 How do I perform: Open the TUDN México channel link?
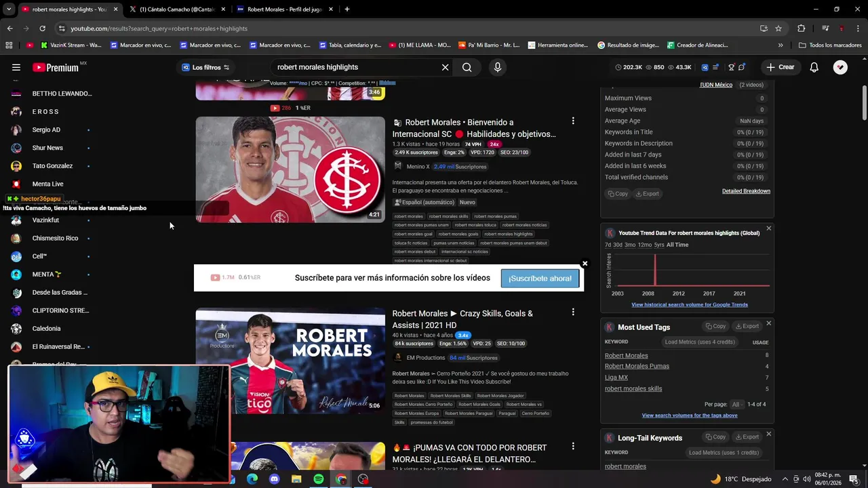716,85
